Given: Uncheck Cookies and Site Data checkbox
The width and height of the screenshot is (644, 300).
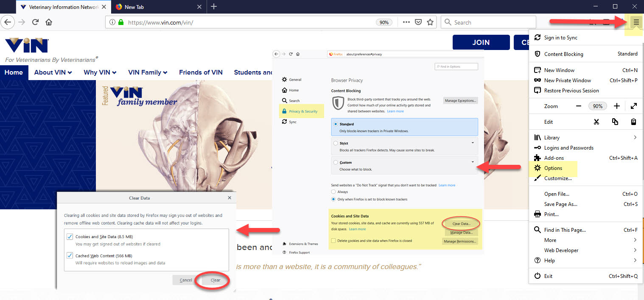Looking at the screenshot, I should (70, 236).
